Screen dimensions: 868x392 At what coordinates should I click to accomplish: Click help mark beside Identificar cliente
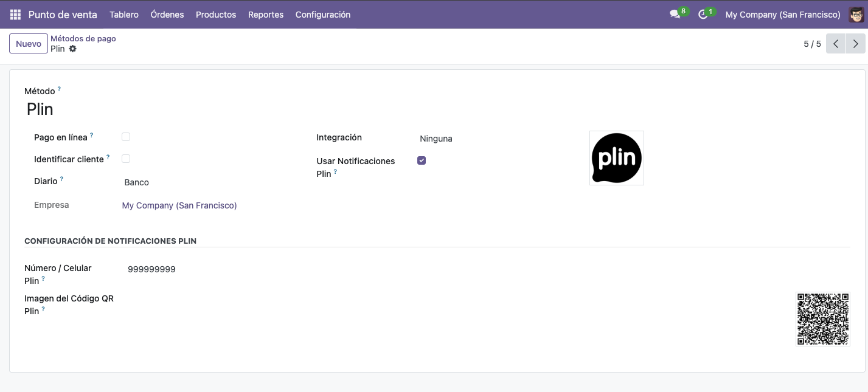pyautogui.click(x=108, y=157)
